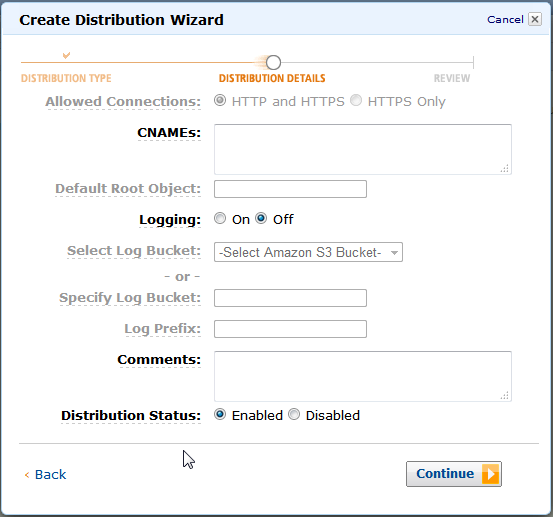Click the Cancel link
Viewport: 553px width, 517px height.
click(x=505, y=19)
